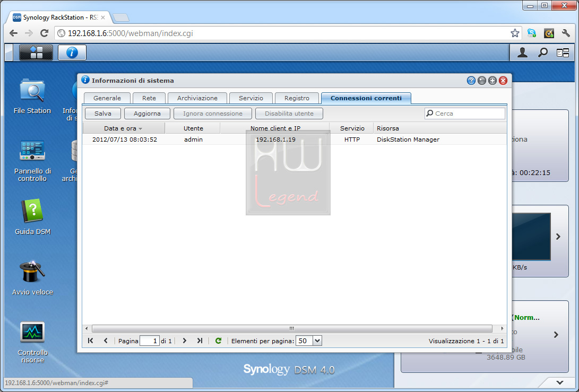
Task: Open File Station desktop icon
Action: tap(32, 96)
